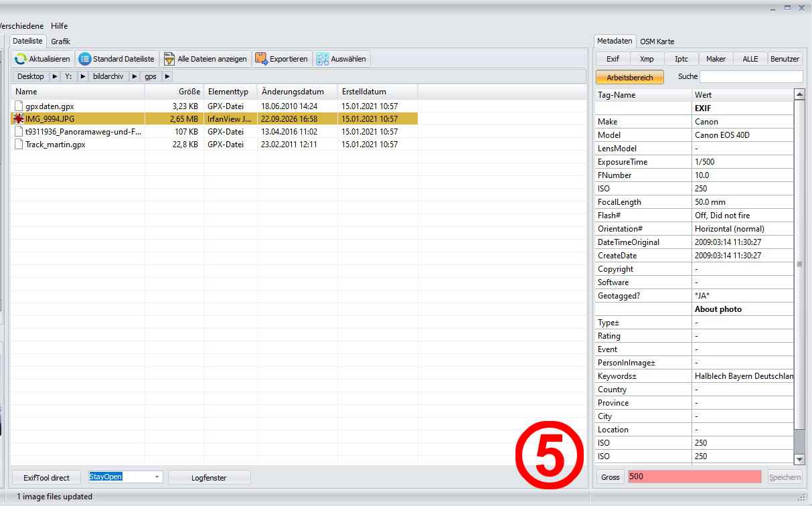Click into the Suche search field
The height and width of the screenshot is (506, 812).
coord(751,76)
